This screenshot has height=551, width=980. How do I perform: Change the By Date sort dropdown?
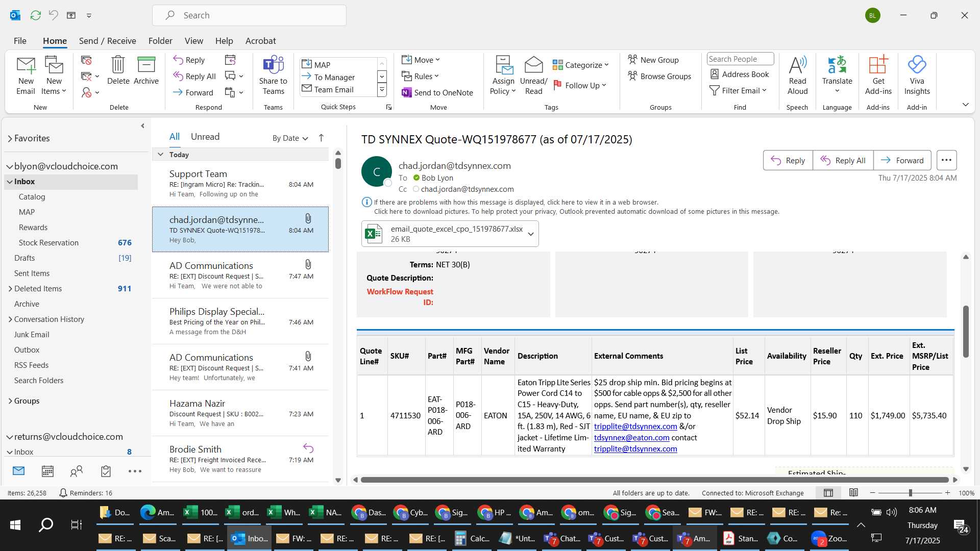[x=290, y=138]
